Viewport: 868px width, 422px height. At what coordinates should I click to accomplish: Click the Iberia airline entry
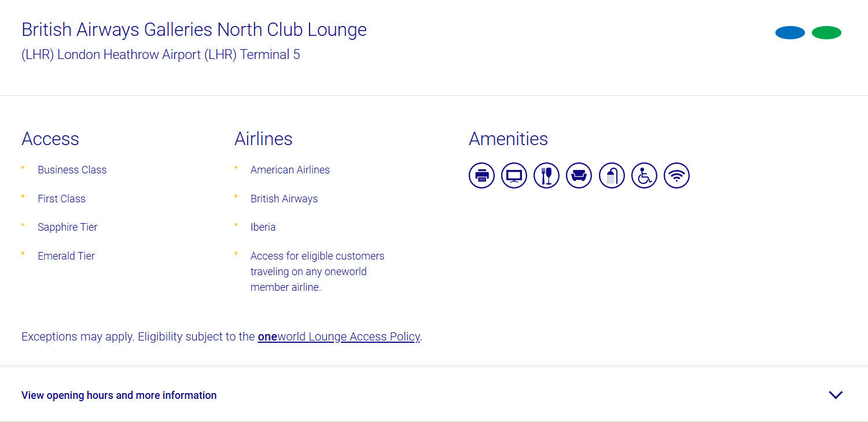click(x=263, y=227)
